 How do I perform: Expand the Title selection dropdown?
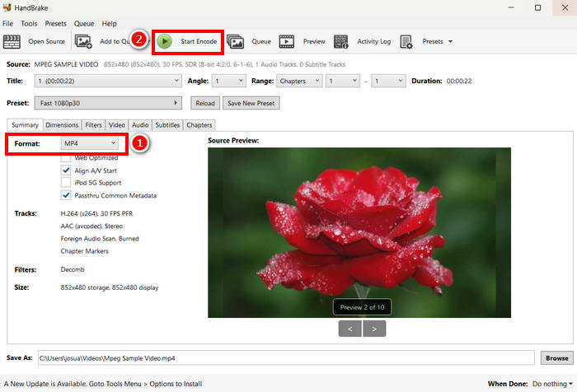[x=107, y=82]
